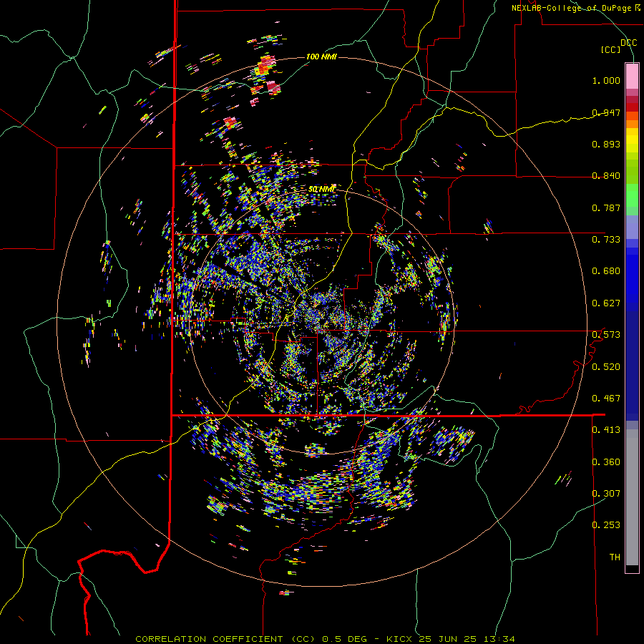Click the 100 NMI range ring label
Image resolution: width=644 pixels, height=644 pixels.
click(321, 57)
